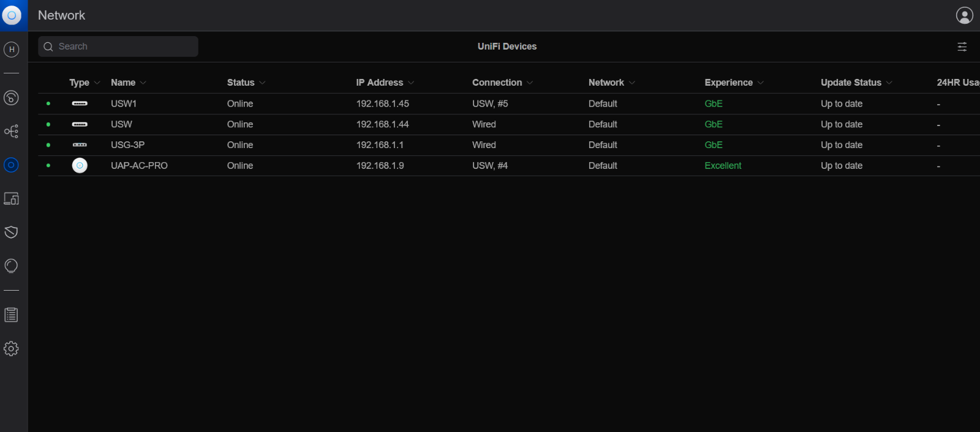Image resolution: width=980 pixels, height=432 pixels.
Task: Focus the Search devices field
Action: (118, 47)
